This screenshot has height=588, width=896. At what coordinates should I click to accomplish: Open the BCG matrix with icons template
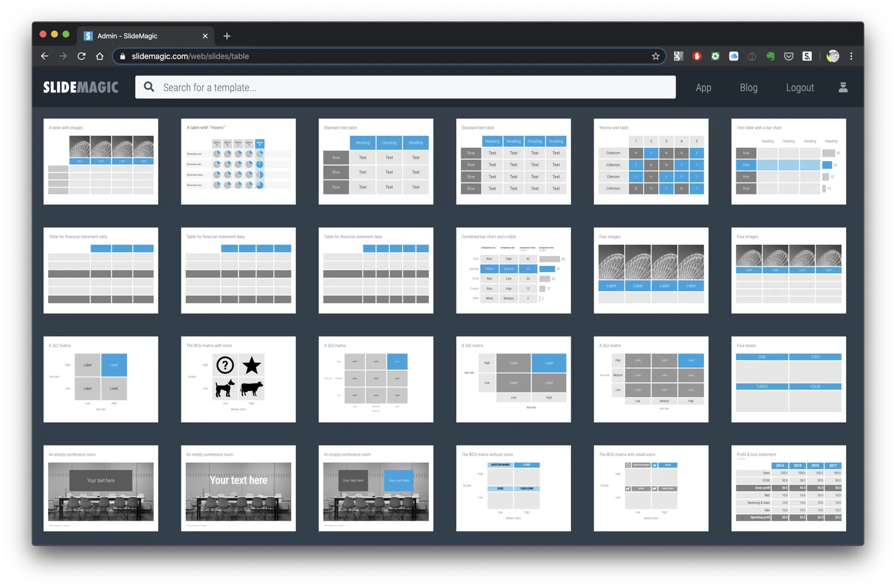coord(239,379)
